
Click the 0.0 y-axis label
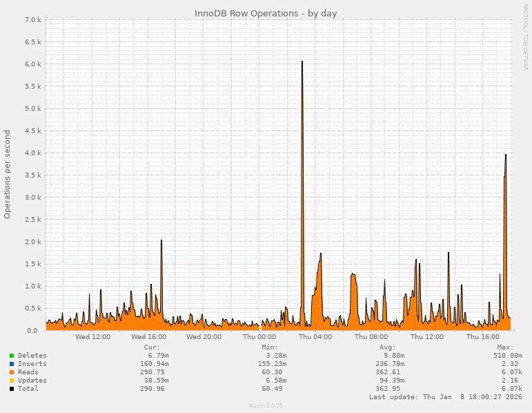point(32,330)
